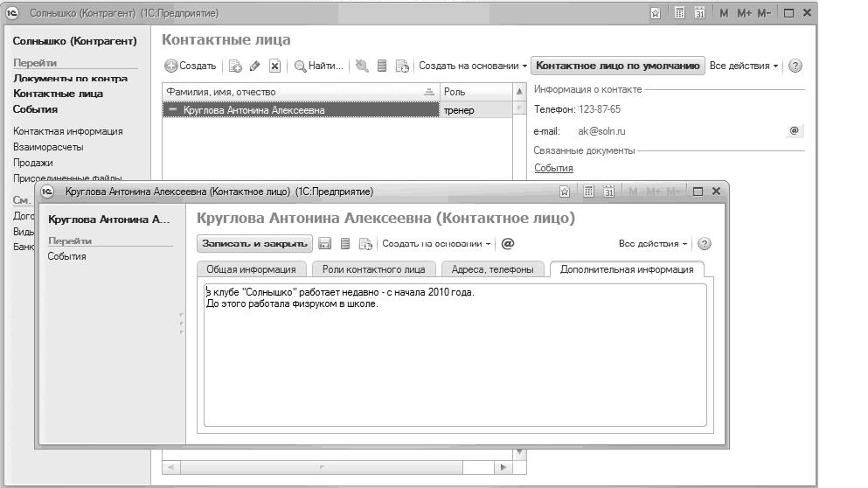Select the Круглова Антонина Алексеевна list row
Viewport: 868px width, 488px height.
[302, 110]
